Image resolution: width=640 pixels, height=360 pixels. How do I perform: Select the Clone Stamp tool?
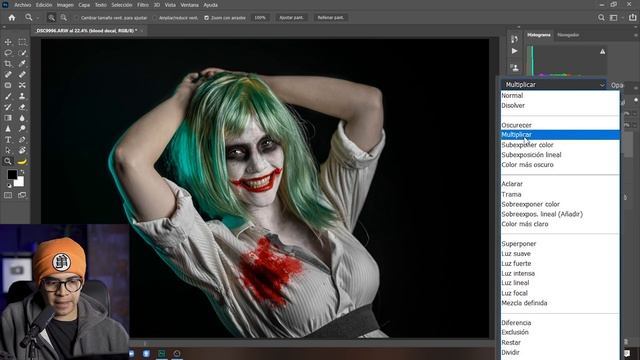22,96
